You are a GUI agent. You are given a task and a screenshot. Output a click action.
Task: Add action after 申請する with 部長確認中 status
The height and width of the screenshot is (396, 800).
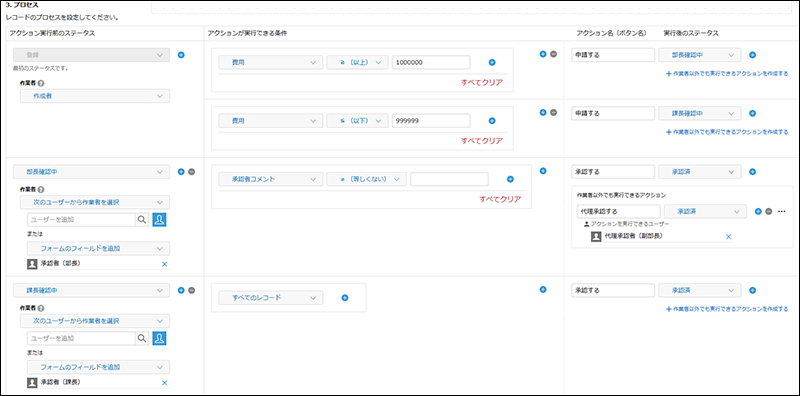[752, 55]
